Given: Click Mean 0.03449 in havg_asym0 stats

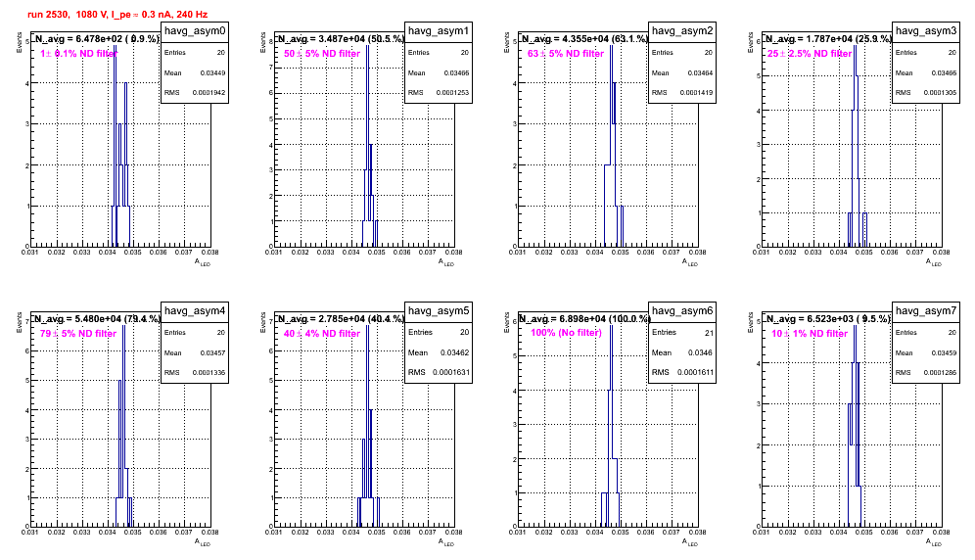Looking at the screenshot, I should point(195,72).
